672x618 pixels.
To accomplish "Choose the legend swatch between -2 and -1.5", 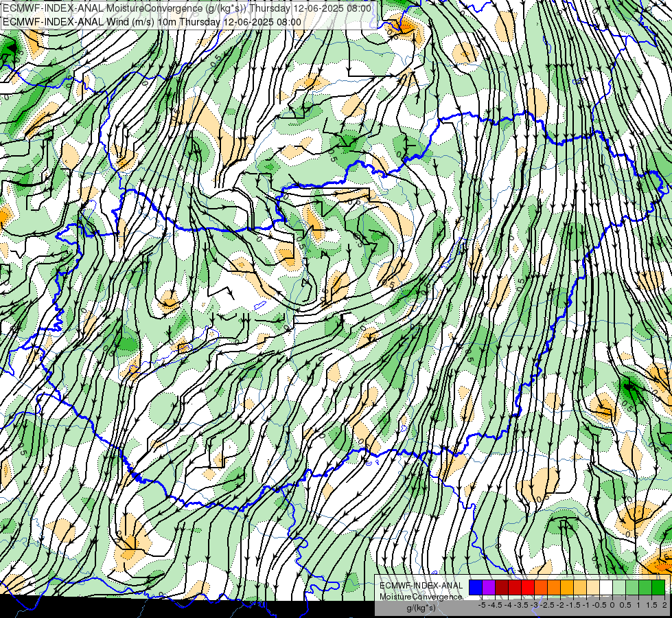I will click(567, 587).
